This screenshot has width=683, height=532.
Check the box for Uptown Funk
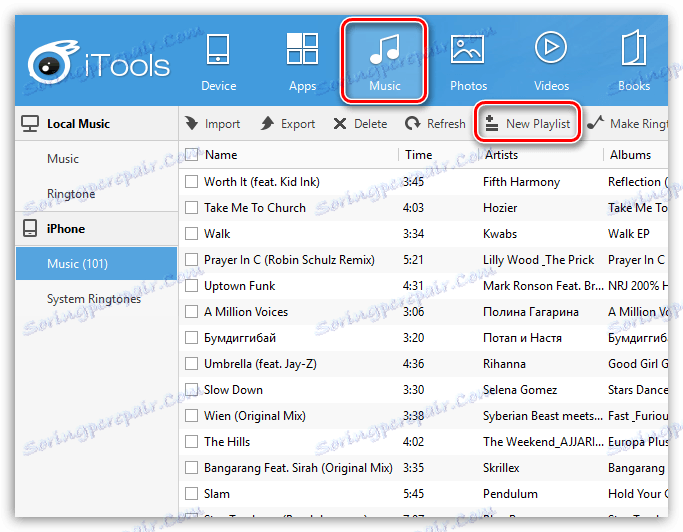click(x=191, y=286)
